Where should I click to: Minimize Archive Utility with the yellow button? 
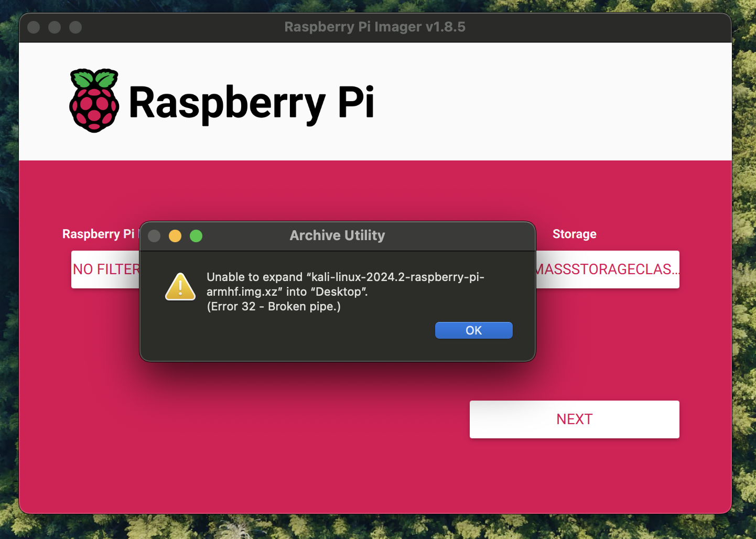(x=175, y=236)
